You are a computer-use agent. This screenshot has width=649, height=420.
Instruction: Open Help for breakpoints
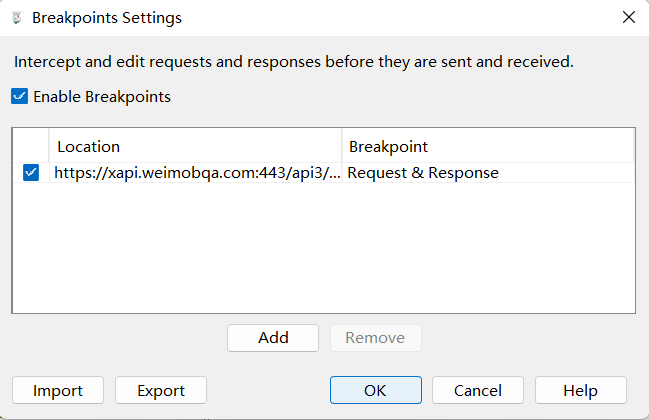point(580,390)
